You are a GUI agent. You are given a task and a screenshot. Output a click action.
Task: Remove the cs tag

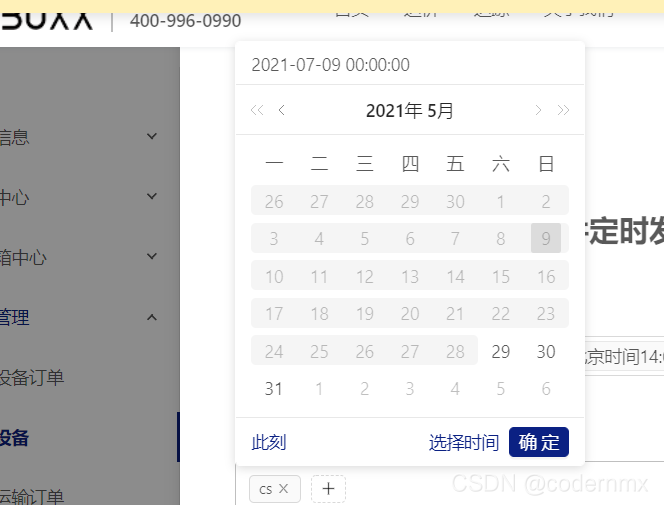(283, 488)
